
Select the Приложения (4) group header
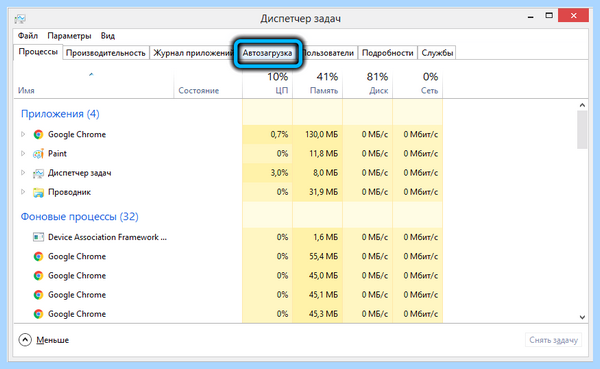tap(60, 114)
